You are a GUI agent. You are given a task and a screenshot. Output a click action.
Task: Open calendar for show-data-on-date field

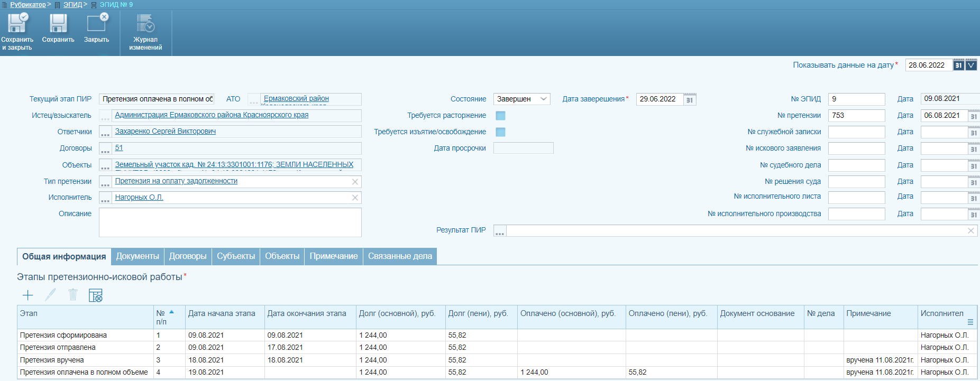[x=958, y=65]
